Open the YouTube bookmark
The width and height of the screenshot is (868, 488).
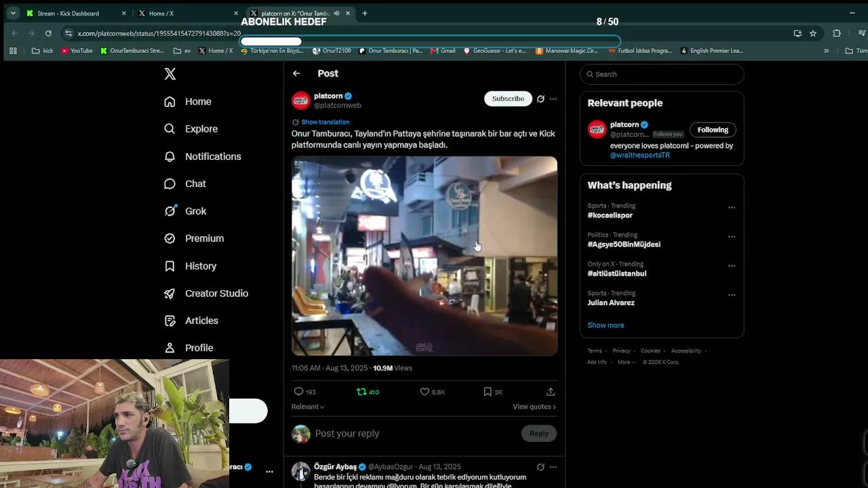[x=77, y=51]
